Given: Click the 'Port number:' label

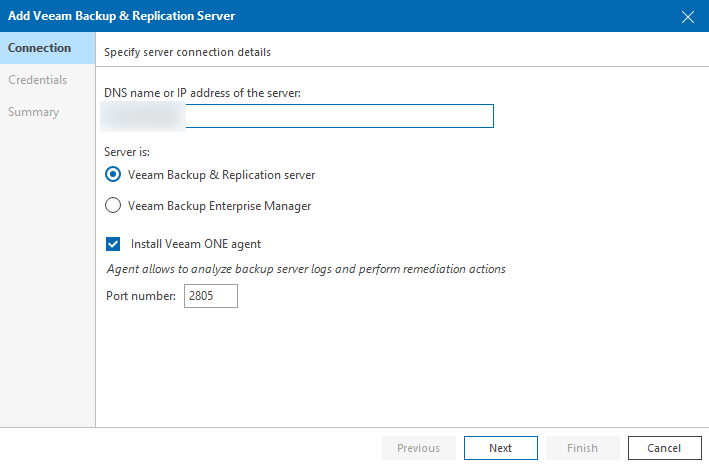Looking at the screenshot, I should pos(141,296).
